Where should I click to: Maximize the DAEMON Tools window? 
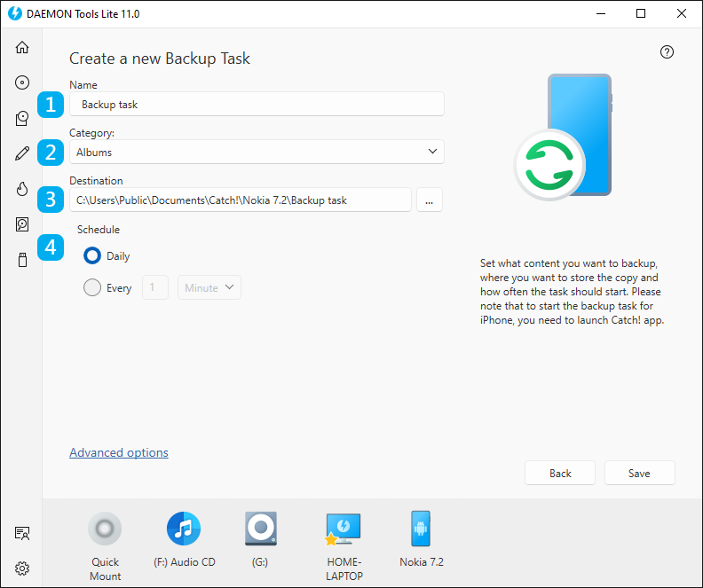click(x=641, y=13)
